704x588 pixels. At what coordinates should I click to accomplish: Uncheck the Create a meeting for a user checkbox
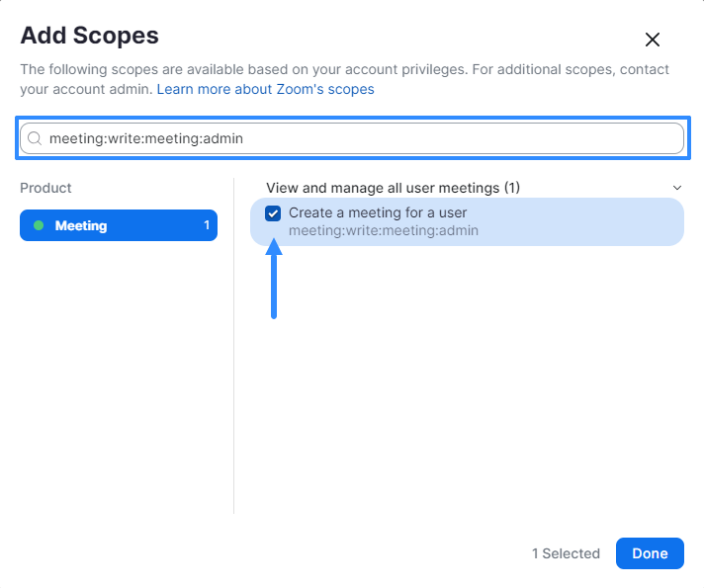point(273,213)
